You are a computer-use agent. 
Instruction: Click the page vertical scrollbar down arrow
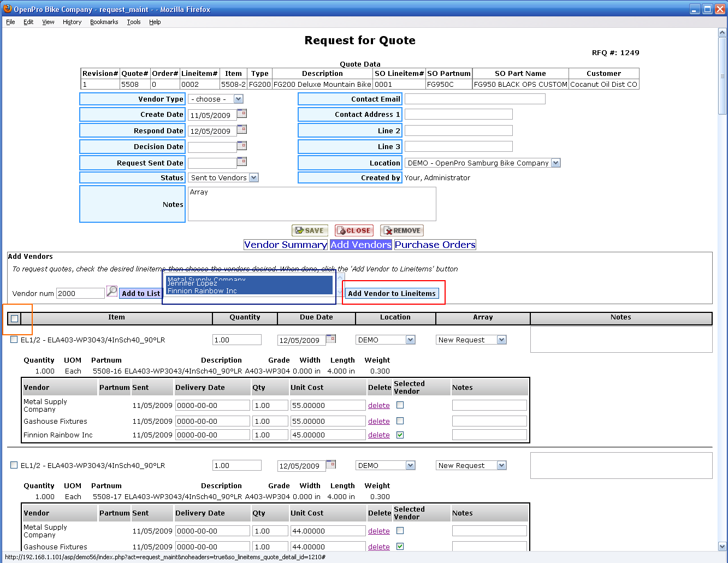click(x=722, y=546)
